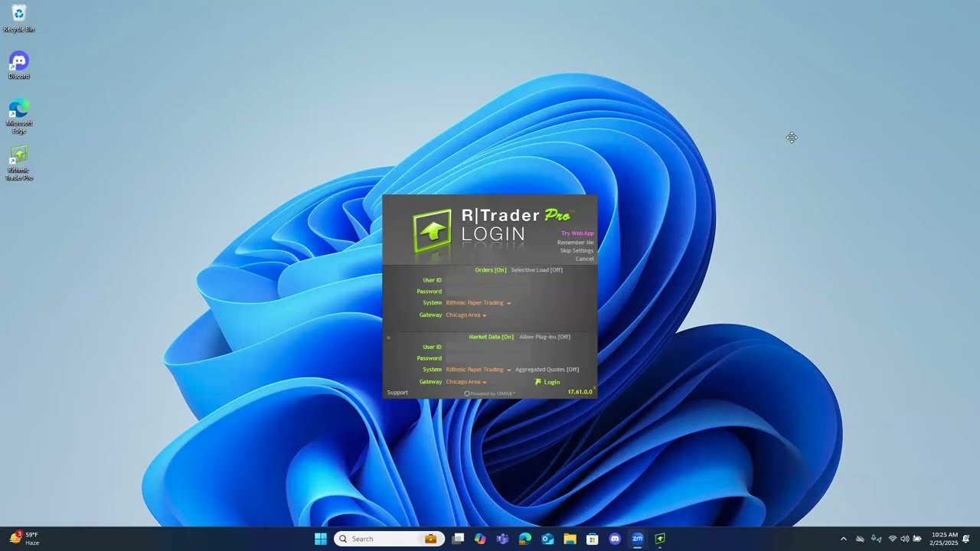
Task: Click the Windows taskbar Search box
Action: pyautogui.click(x=389, y=539)
